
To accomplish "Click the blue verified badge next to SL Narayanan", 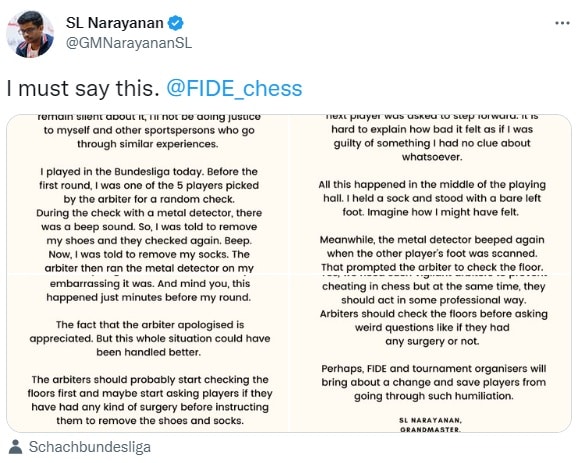I will click(176, 23).
